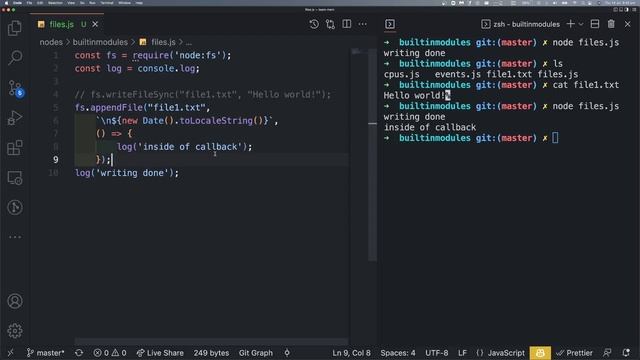Open the Manage settings gear
Image resolution: width=640 pixels, height=360 pixels.
(x=15, y=331)
